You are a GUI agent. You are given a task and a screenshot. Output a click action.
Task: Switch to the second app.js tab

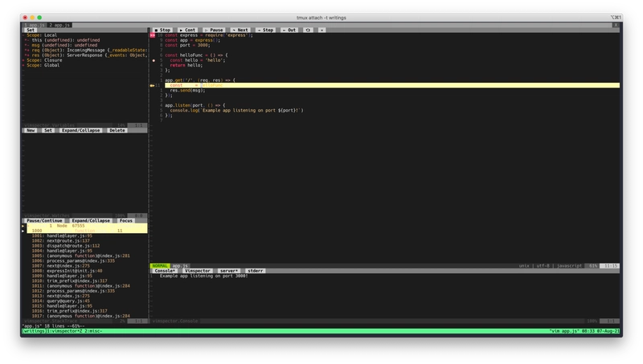pyautogui.click(x=59, y=25)
